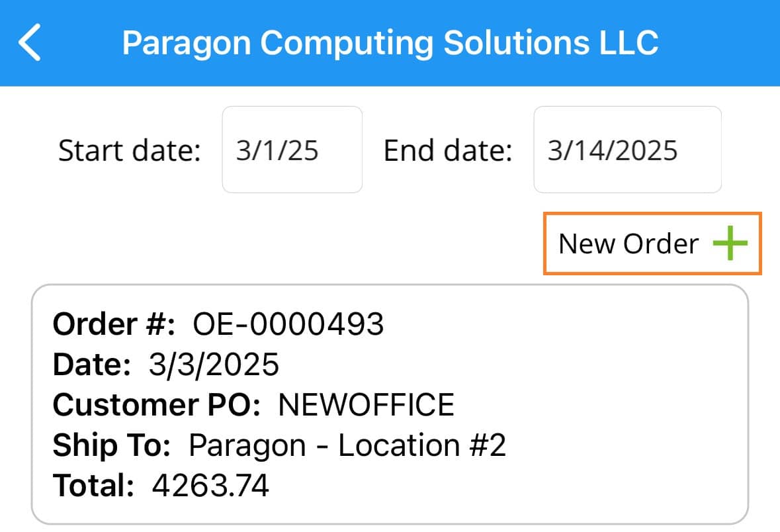Click the 'Start date:' label
The width and height of the screenshot is (780, 532).
tap(129, 150)
